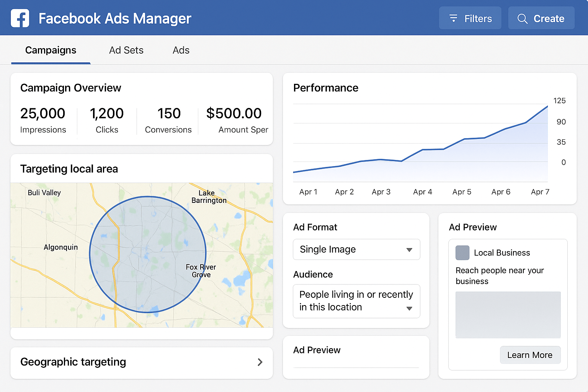588x392 pixels.
Task: Click the blue targeting radius circle on map
Action: [x=148, y=254]
